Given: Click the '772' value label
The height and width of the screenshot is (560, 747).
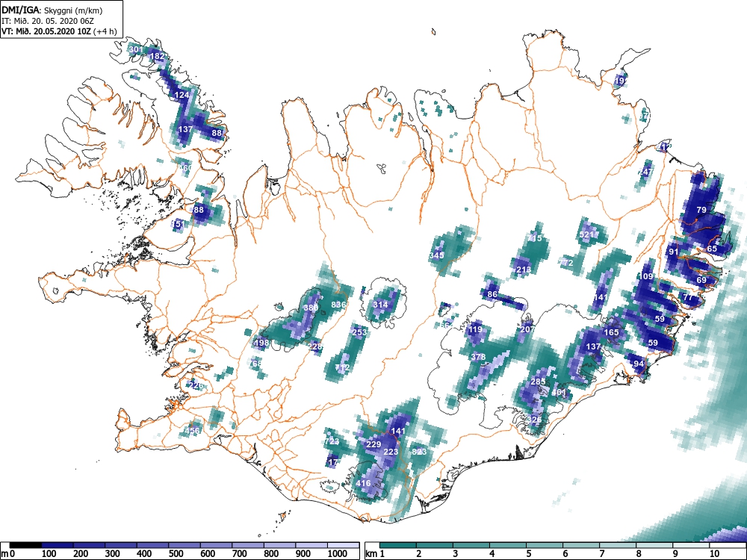Looking at the screenshot, I should (x=566, y=263).
